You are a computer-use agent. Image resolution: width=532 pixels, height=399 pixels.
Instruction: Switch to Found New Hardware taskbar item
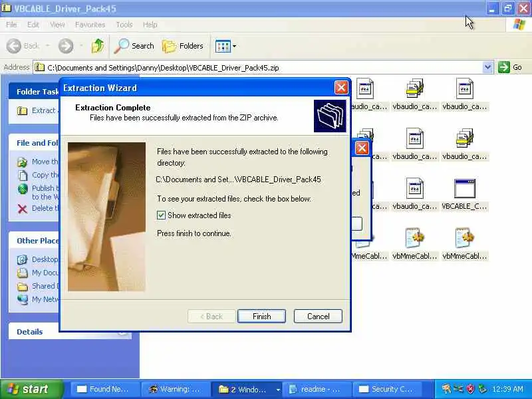click(106, 390)
